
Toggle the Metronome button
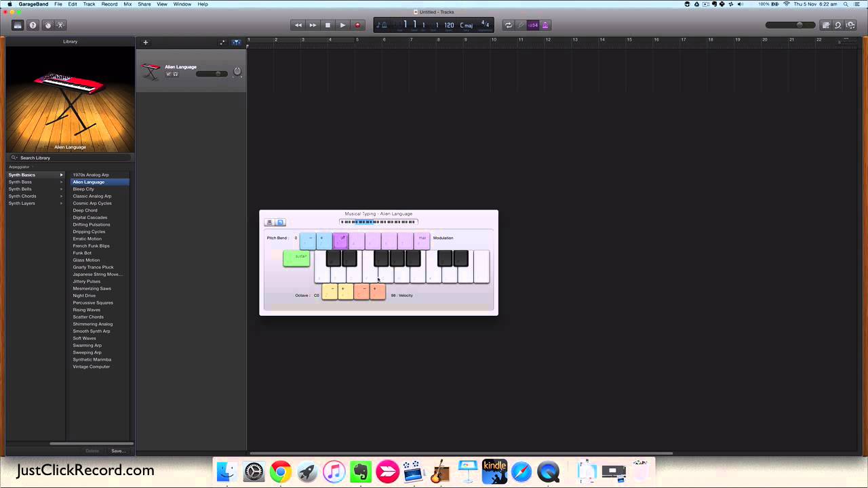tap(545, 25)
